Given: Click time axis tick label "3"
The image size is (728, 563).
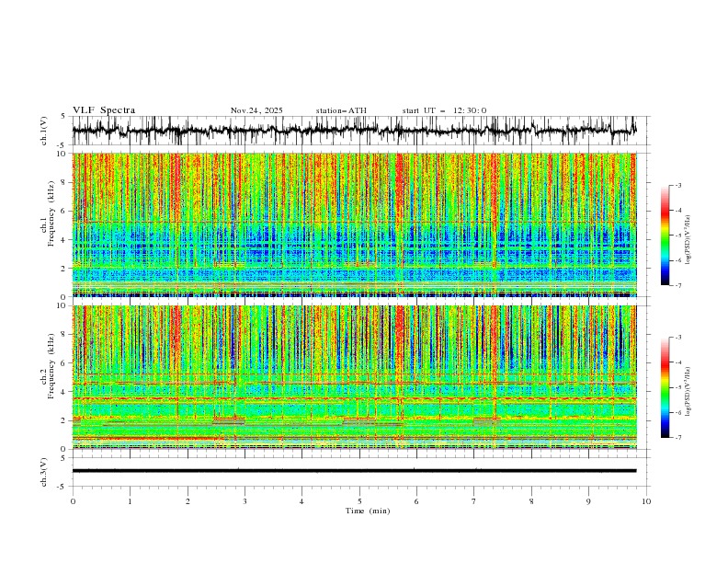Looking at the screenshot, I should pos(245,501).
